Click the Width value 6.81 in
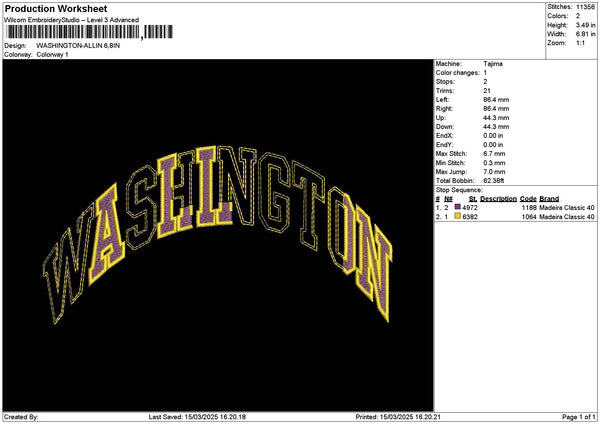This screenshot has height=424, width=600. coord(585,34)
